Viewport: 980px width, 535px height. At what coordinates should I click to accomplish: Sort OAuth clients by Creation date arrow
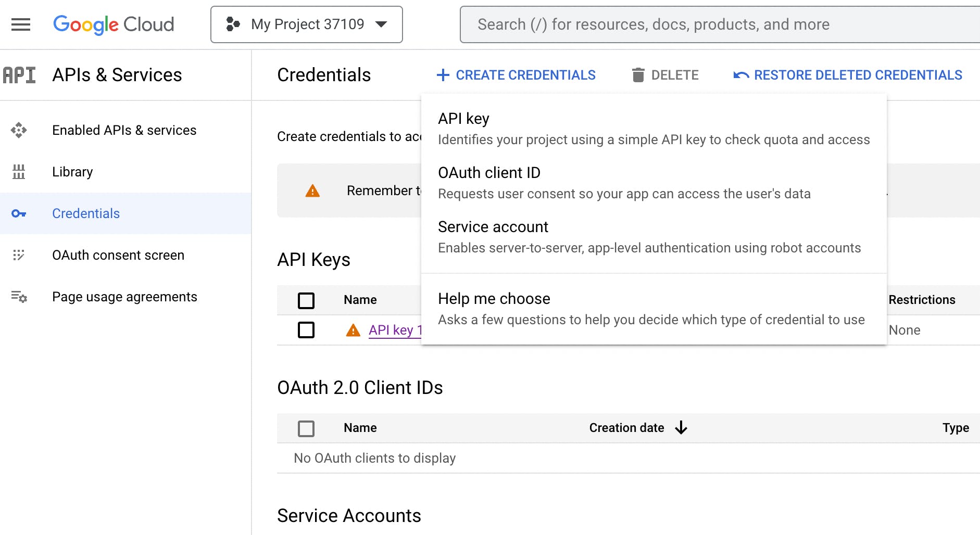[x=681, y=428]
